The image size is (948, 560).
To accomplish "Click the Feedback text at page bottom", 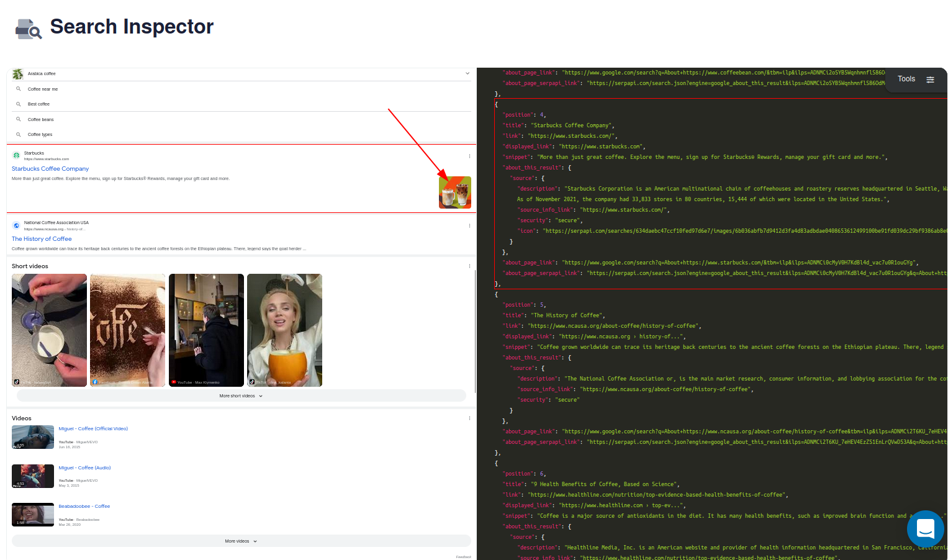I will [x=463, y=557].
